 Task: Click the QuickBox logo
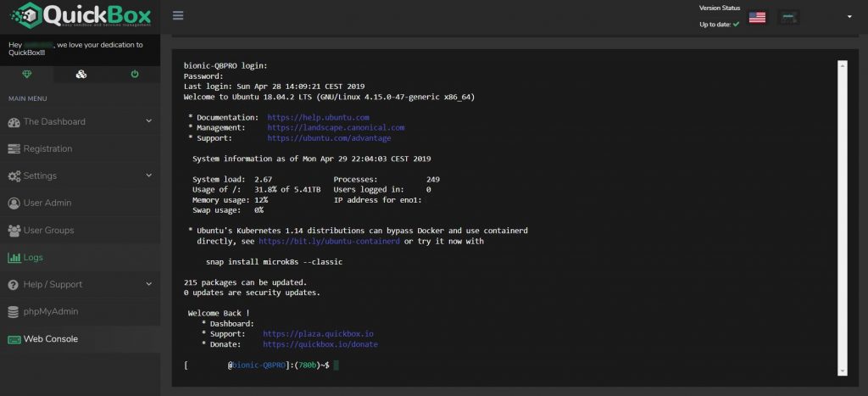coord(81,15)
